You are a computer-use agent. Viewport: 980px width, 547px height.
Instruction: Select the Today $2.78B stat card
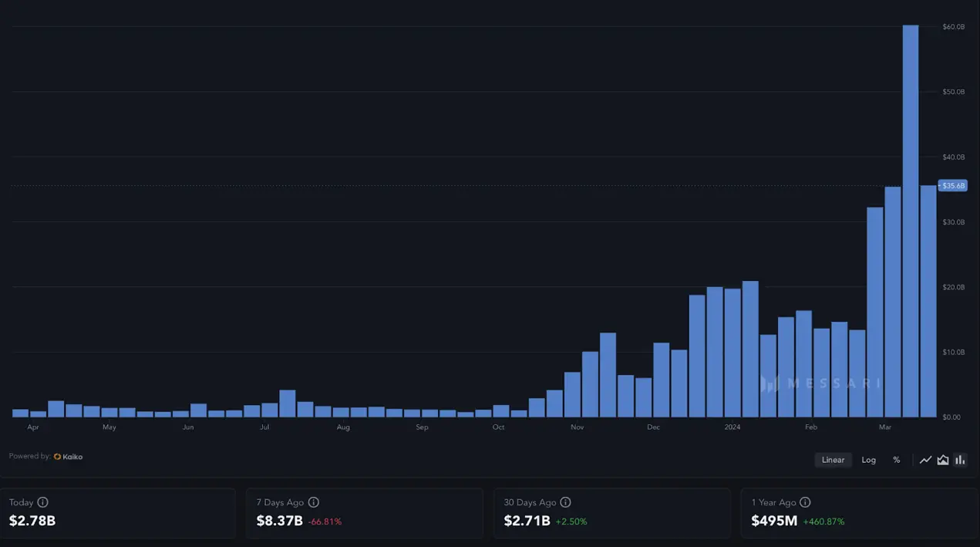[117, 512]
